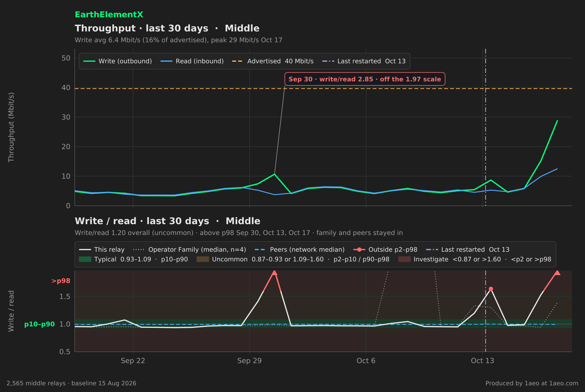This screenshot has height=392, width=585.
Task: Click the 'This relay' legend entry
Action: tap(102, 250)
